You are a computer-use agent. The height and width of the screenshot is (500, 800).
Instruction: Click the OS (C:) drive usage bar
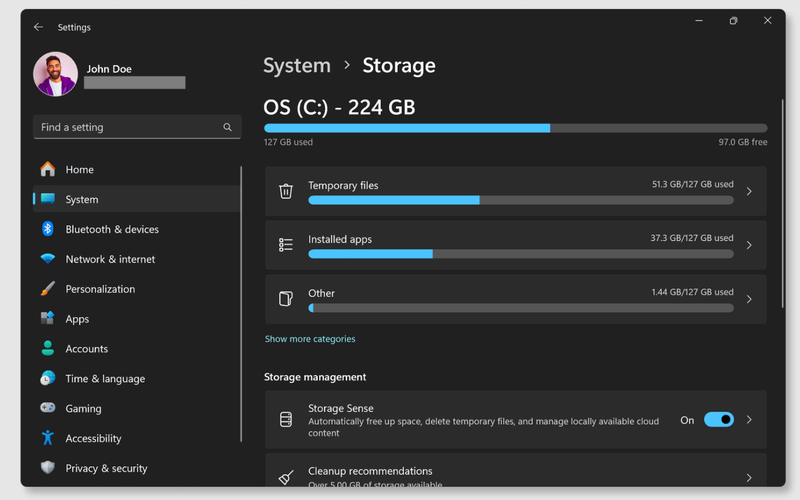pyautogui.click(x=515, y=128)
